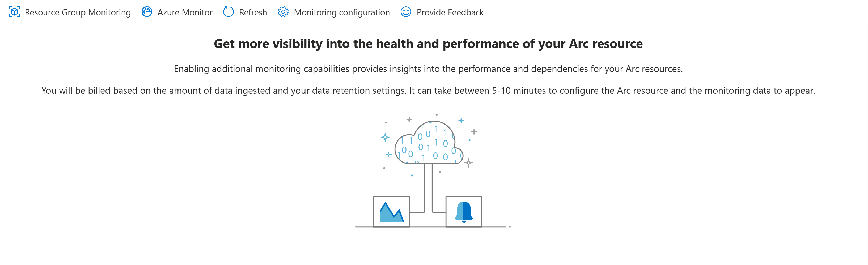Click the 'Enabling additional monitoring capabilities' sentence
Image resolution: width=868 pixels, height=265 pixels.
click(x=428, y=69)
